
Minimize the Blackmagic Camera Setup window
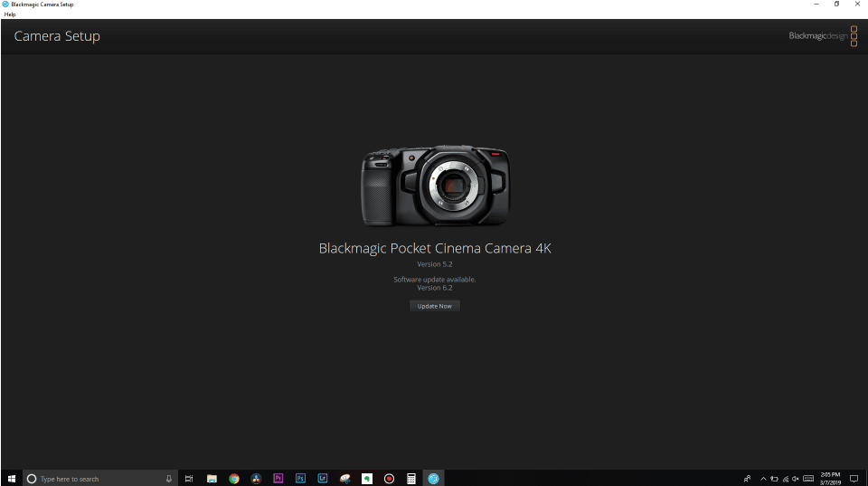coord(816,4)
